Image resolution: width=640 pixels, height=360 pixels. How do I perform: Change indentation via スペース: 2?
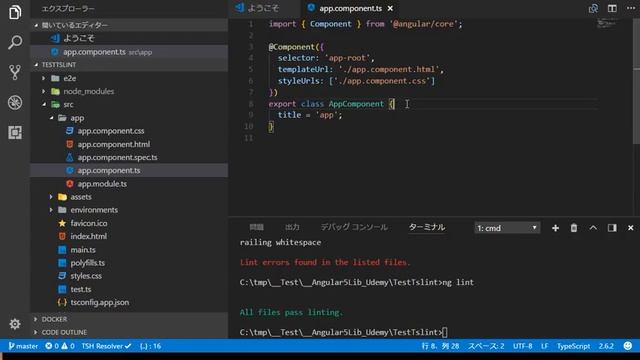[x=486, y=346]
